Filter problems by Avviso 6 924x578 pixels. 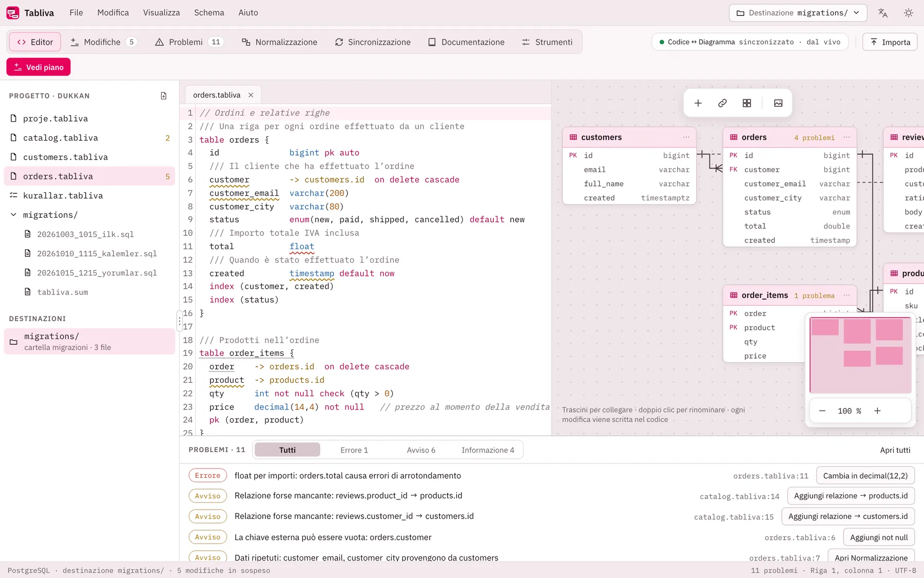(421, 450)
